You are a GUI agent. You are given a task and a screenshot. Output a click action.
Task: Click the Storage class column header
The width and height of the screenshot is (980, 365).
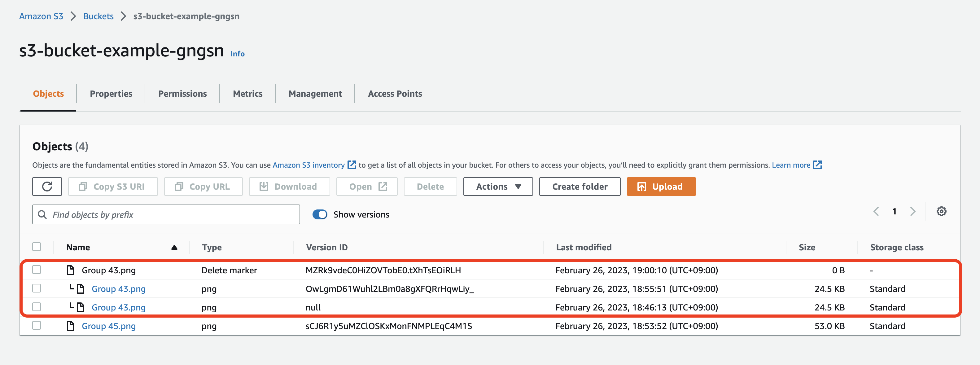tap(897, 247)
